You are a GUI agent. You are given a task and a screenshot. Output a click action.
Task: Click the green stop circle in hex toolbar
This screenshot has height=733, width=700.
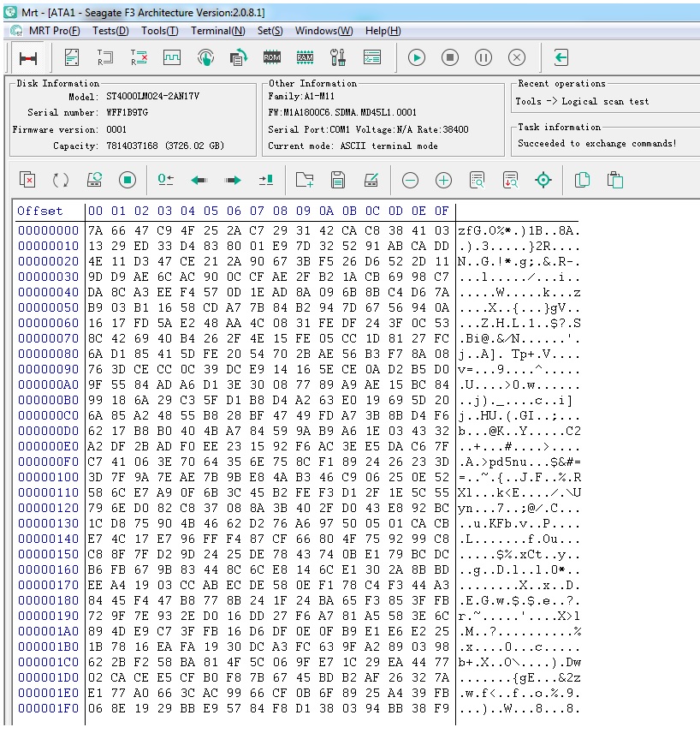pos(128,180)
